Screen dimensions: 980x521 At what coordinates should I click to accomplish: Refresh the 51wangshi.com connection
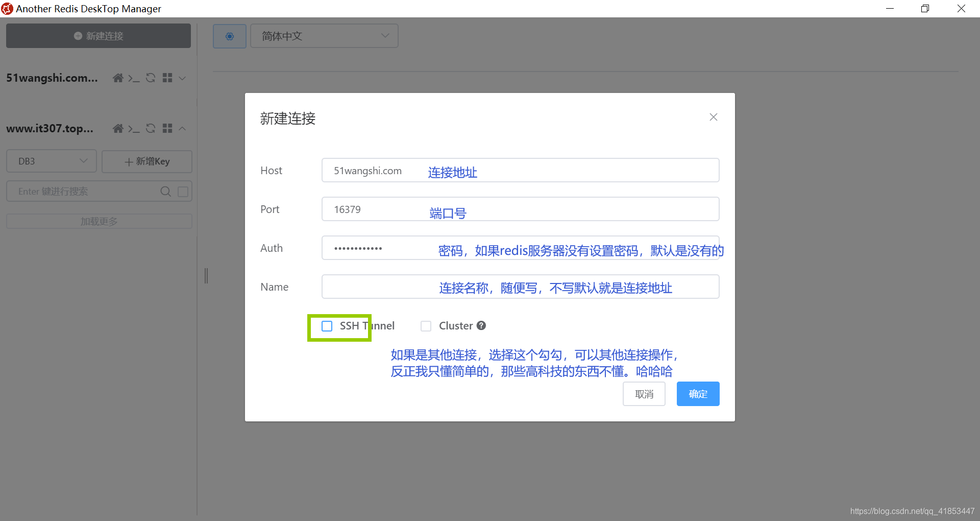(151, 78)
